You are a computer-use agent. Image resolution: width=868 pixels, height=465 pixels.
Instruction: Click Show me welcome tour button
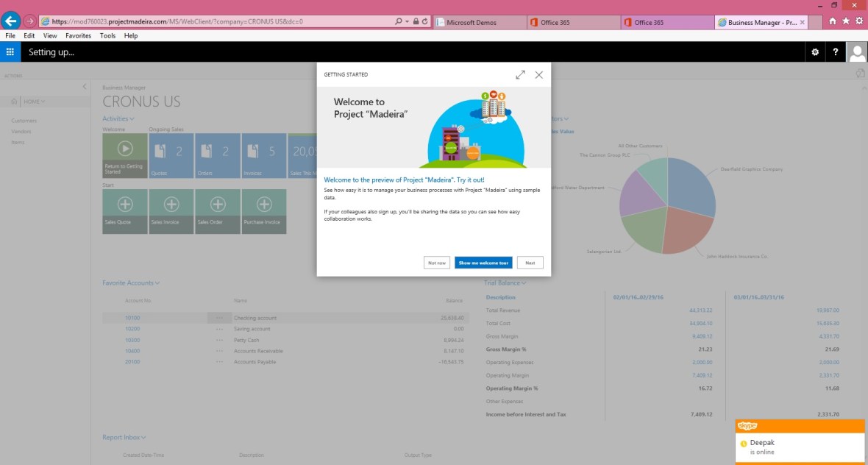click(x=483, y=263)
